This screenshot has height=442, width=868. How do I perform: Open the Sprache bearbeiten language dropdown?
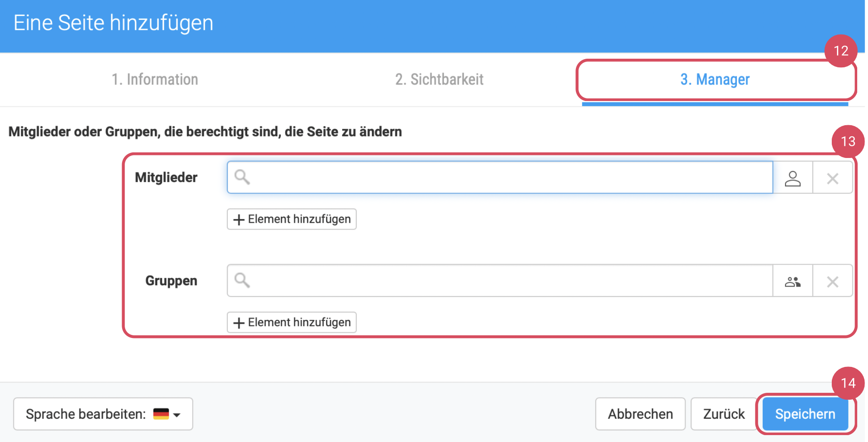click(x=103, y=414)
